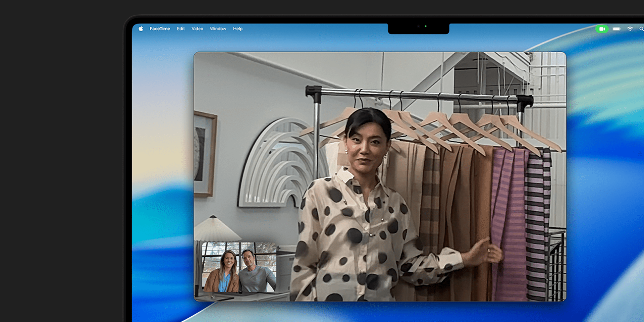The height and width of the screenshot is (322, 644).
Task: Click the battery status icon
Action: point(616,29)
